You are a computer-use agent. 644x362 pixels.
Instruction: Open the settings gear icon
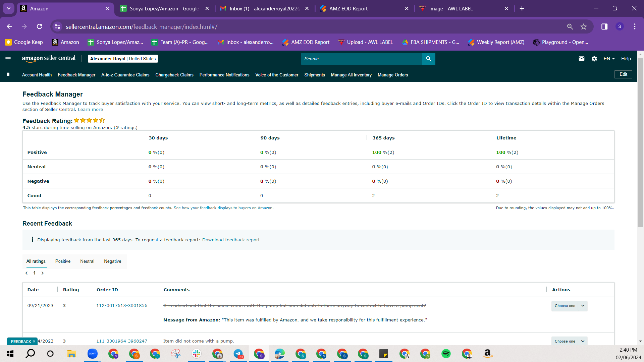[x=594, y=59]
